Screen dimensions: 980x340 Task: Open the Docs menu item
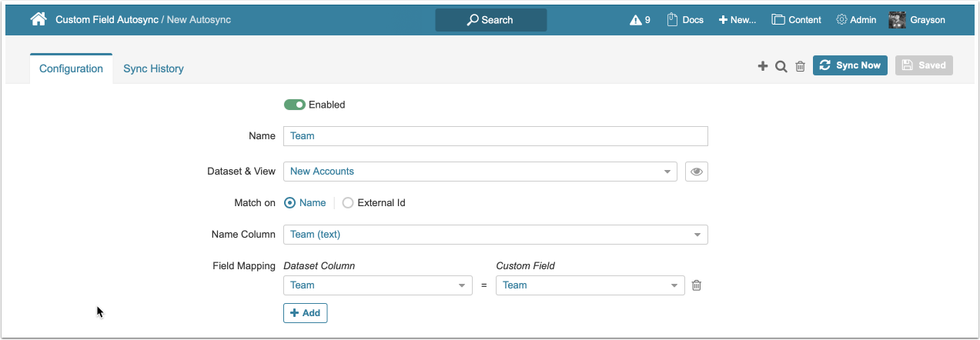coord(684,20)
